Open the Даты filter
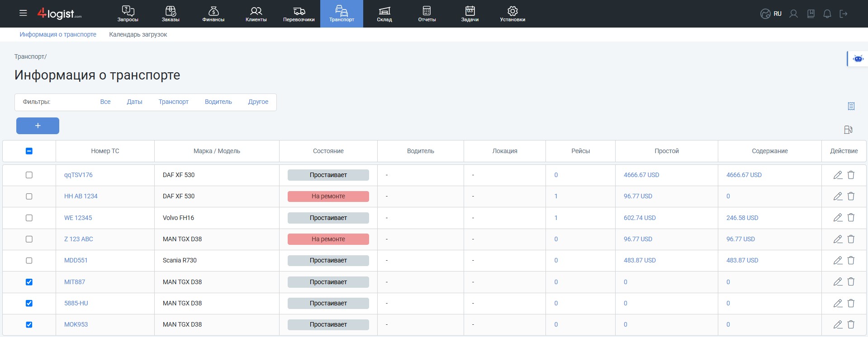Viewport: 868px width, 337px height. click(134, 102)
